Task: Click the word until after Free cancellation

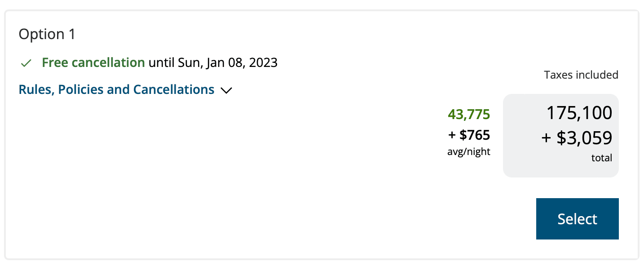Action: (162, 62)
